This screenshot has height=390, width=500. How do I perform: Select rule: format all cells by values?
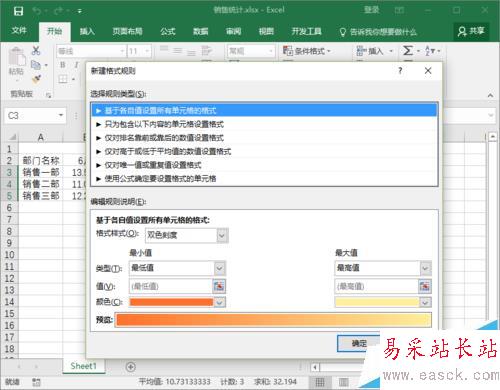click(x=264, y=110)
